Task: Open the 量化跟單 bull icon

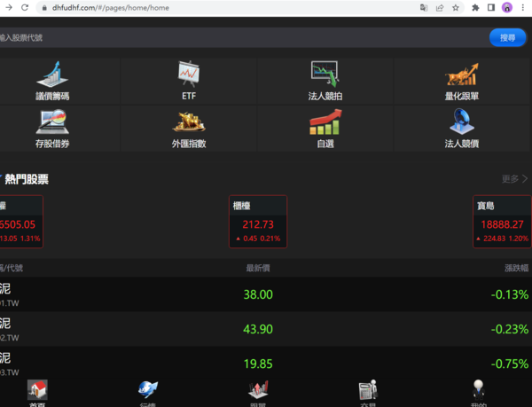Action: (461, 74)
